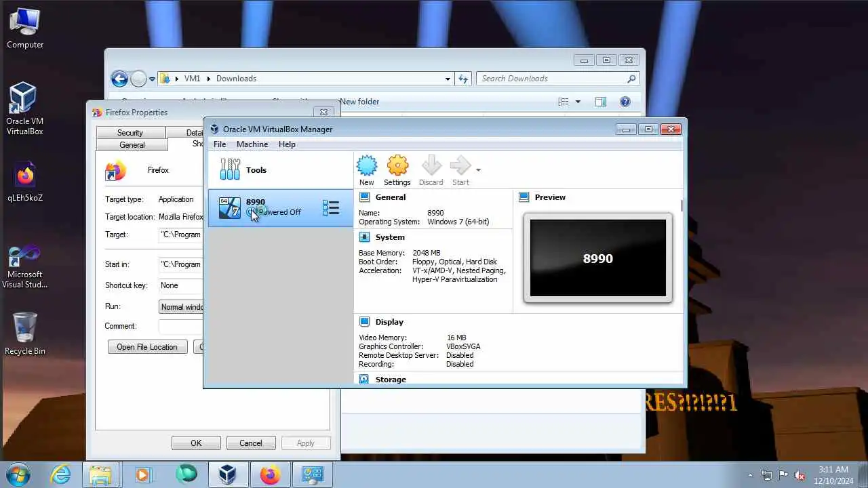
Task: Click explorer help question mark icon
Action: point(625,102)
